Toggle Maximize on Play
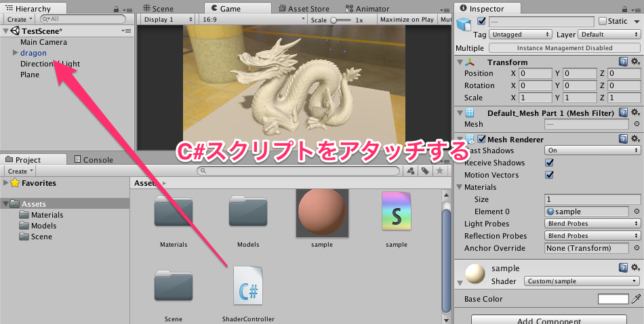 [x=407, y=19]
